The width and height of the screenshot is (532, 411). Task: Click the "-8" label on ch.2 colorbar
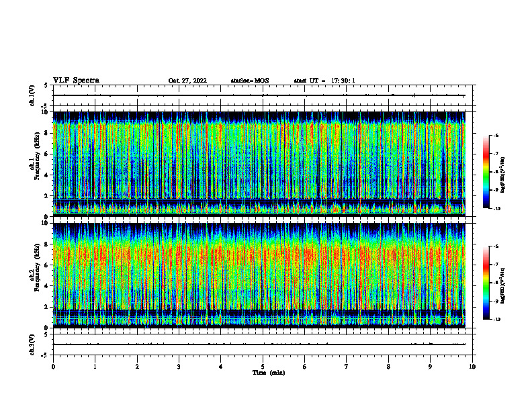(496, 283)
